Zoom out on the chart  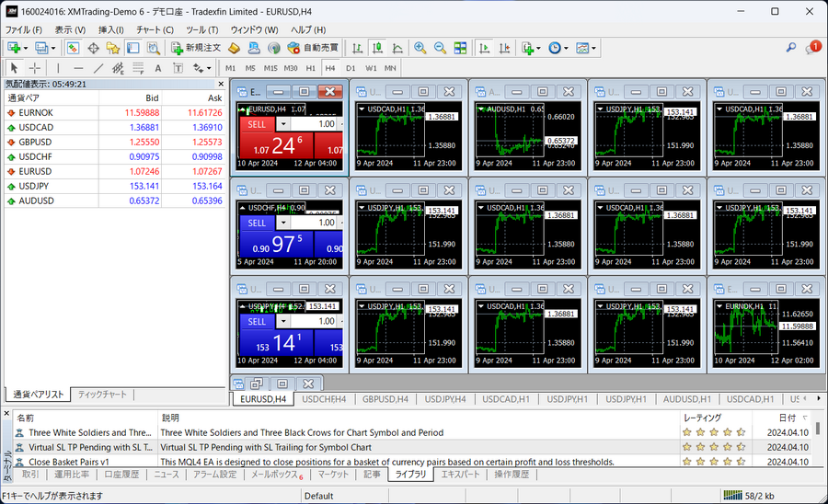click(x=441, y=48)
